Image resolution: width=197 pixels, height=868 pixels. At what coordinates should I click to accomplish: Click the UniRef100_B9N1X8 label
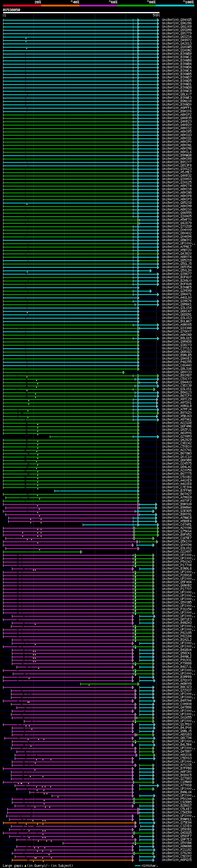177,101
